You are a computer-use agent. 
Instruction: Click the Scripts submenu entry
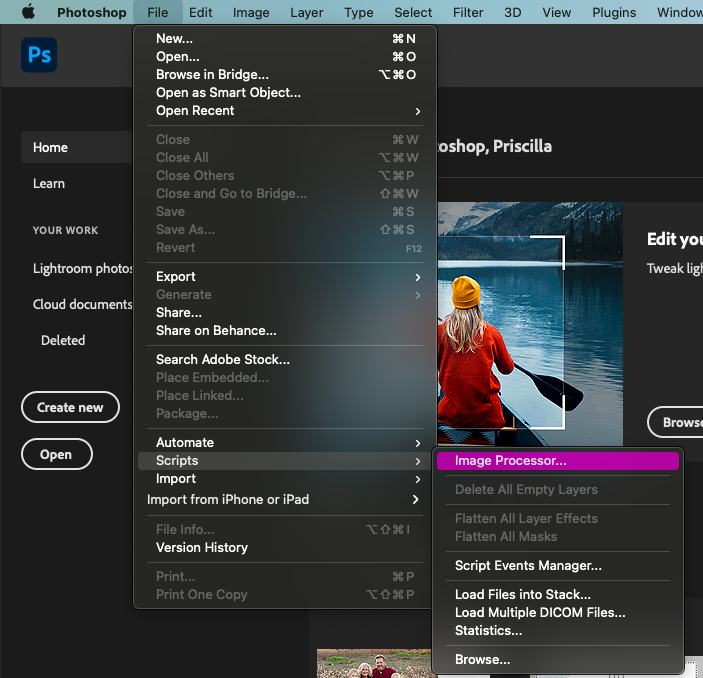coord(285,461)
